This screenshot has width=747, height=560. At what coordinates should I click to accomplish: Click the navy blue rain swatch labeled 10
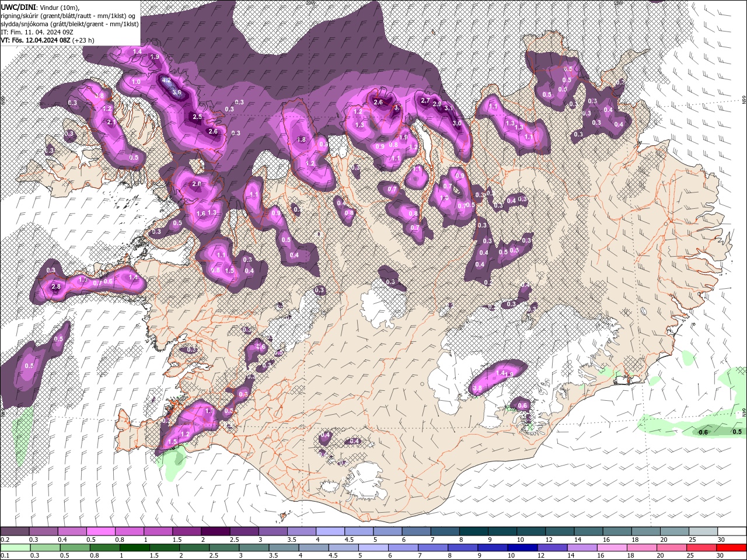[x=523, y=548]
